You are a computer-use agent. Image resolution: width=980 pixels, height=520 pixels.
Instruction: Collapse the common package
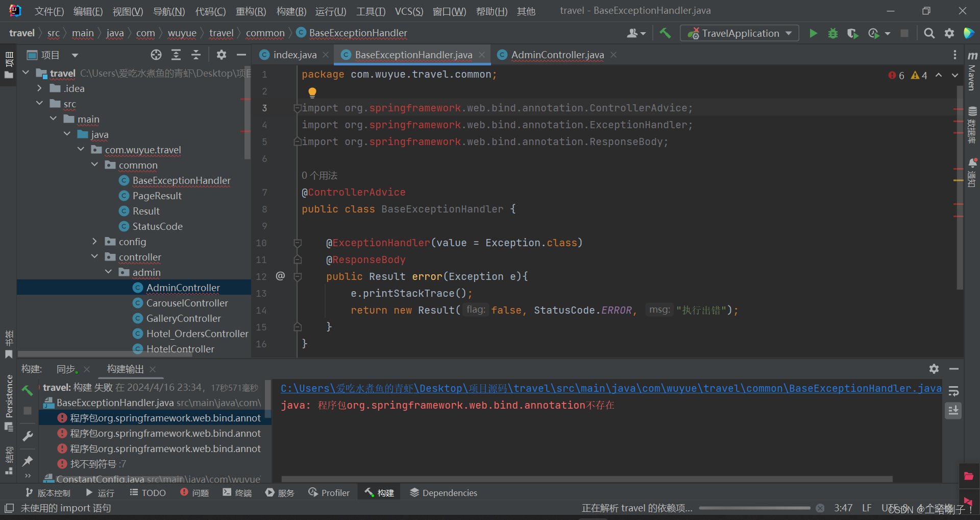pyautogui.click(x=94, y=165)
